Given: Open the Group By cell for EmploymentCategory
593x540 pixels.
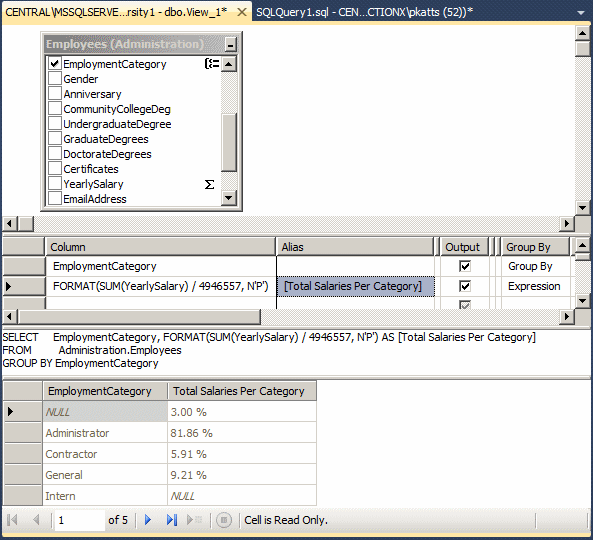Looking at the screenshot, I should click(x=536, y=266).
